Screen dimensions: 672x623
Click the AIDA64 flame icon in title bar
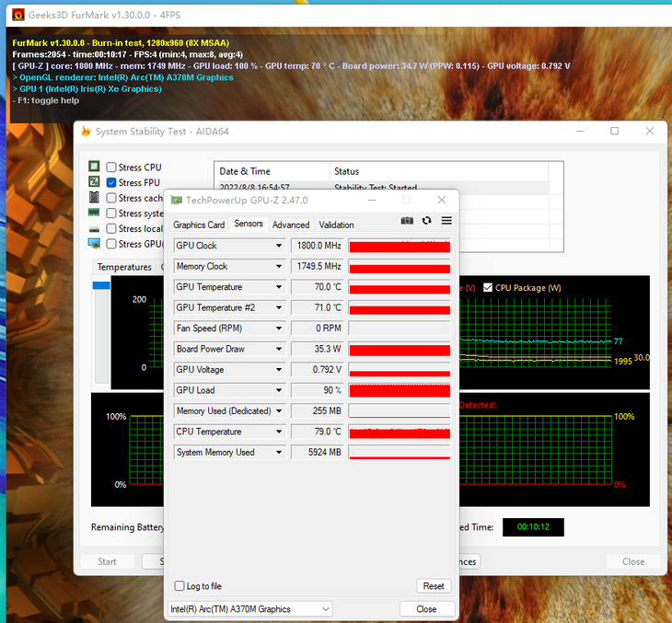[87, 131]
